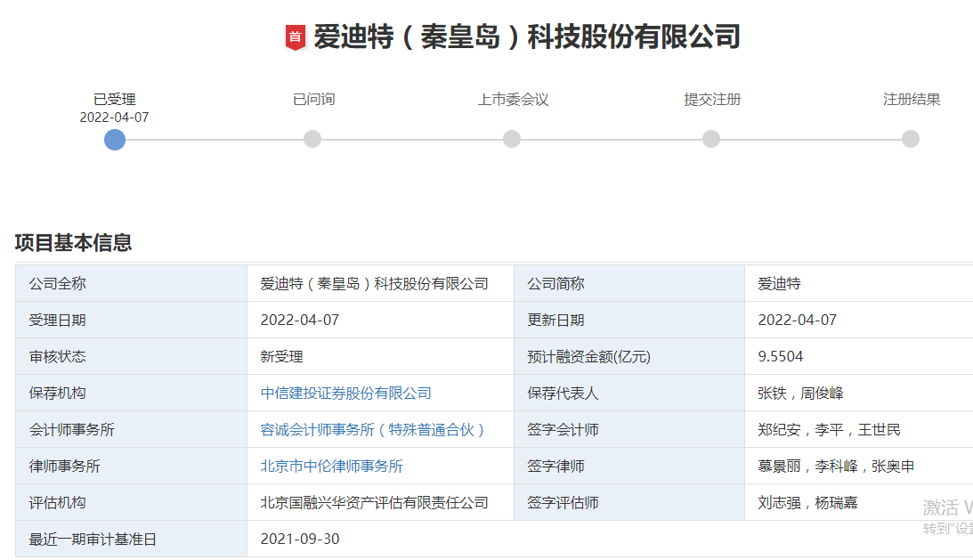Click the 已问询 stage label

314,100
